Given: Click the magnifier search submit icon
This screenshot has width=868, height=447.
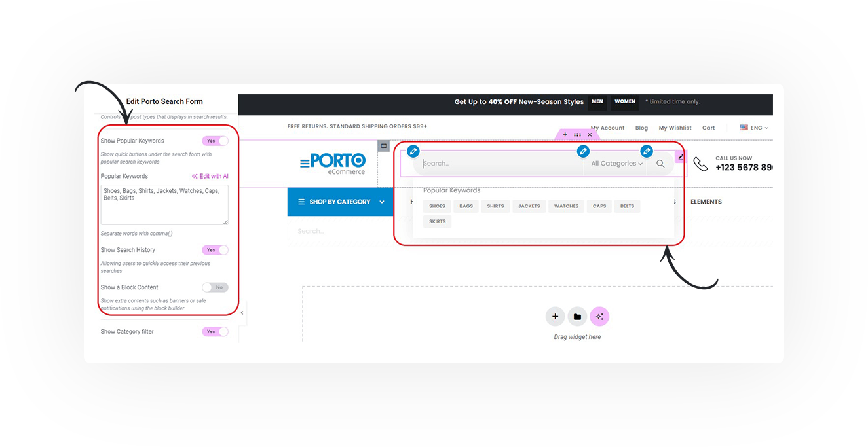Looking at the screenshot, I should 660,164.
